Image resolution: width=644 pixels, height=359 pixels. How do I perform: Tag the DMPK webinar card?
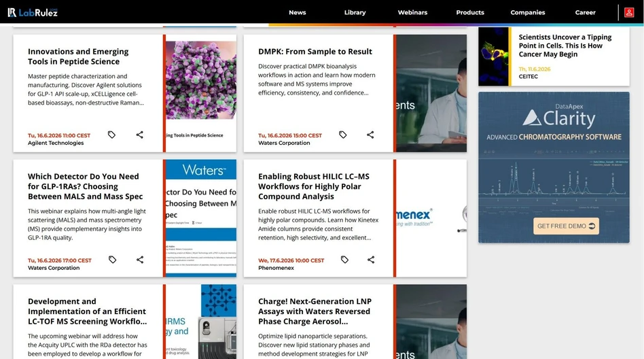343,135
